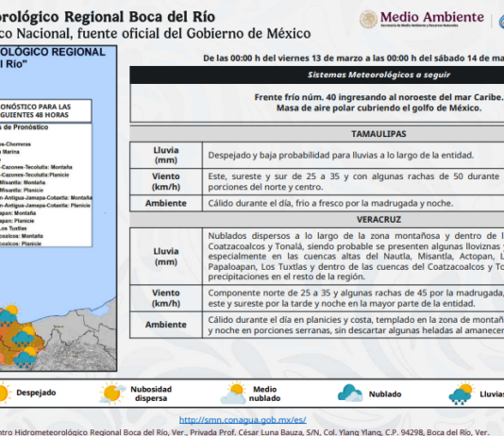Click the 'Regional Boca del Río' title
This screenshot has height=436, width=504.
click(140, 17)
